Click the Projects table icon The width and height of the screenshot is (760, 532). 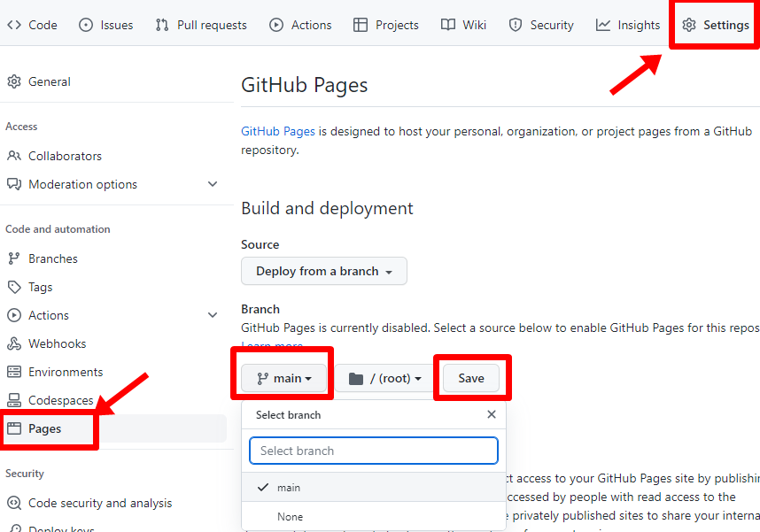tap(361, 25)
